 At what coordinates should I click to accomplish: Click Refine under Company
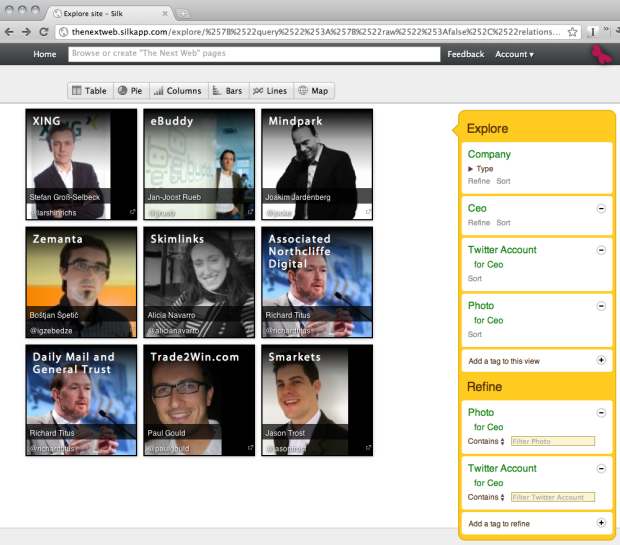(479, 181)
